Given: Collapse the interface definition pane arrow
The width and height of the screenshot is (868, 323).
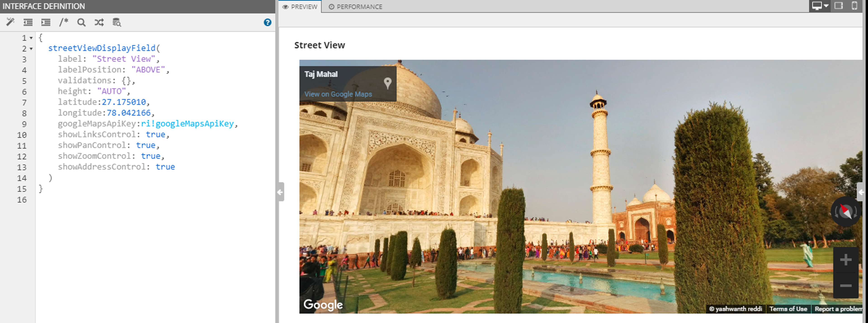Looking at the screenshot, I should [280, 192].
